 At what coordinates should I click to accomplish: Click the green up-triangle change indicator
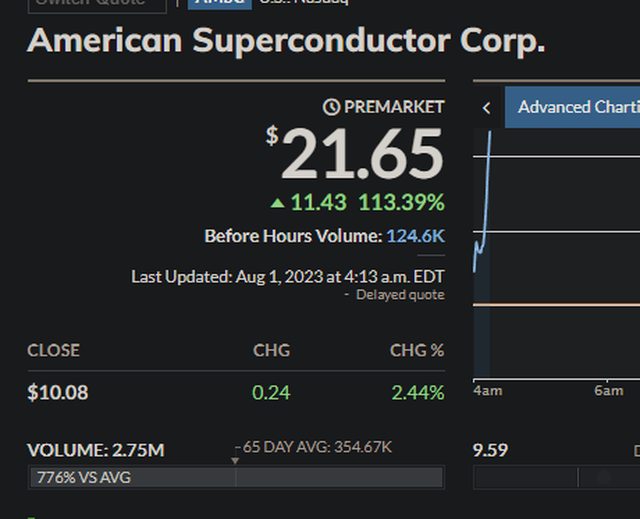tap(278, 203)
